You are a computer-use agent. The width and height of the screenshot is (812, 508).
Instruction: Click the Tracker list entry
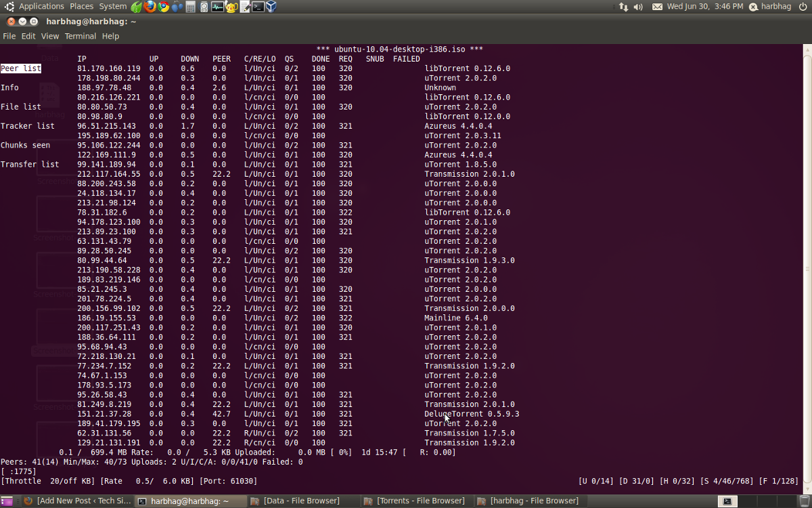(28, 126)
